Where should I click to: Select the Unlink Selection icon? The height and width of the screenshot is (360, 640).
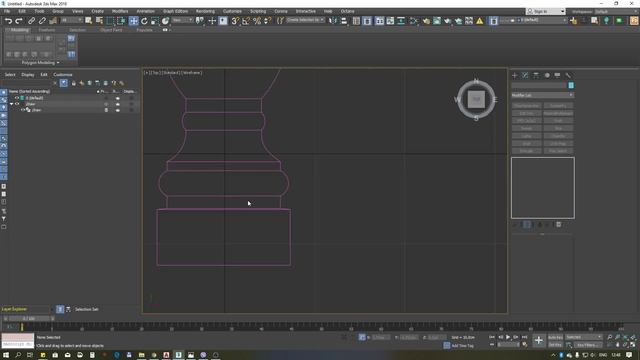[42, 21]
